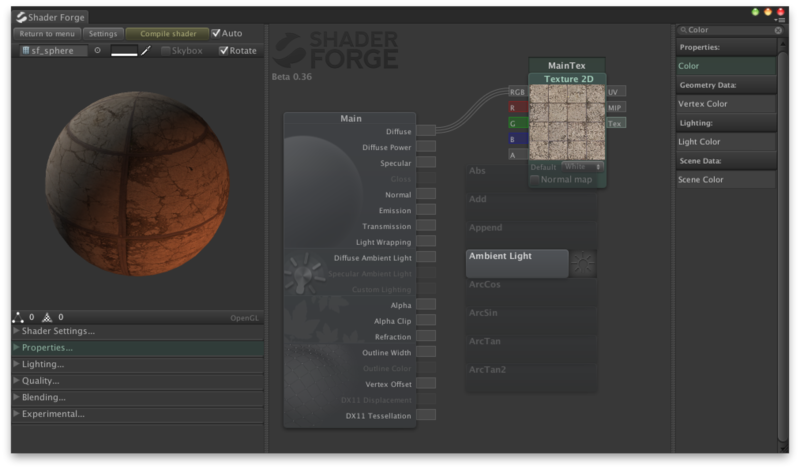
Task: Click the sf_sphere mesh grid icon
Action: [26, 51]
